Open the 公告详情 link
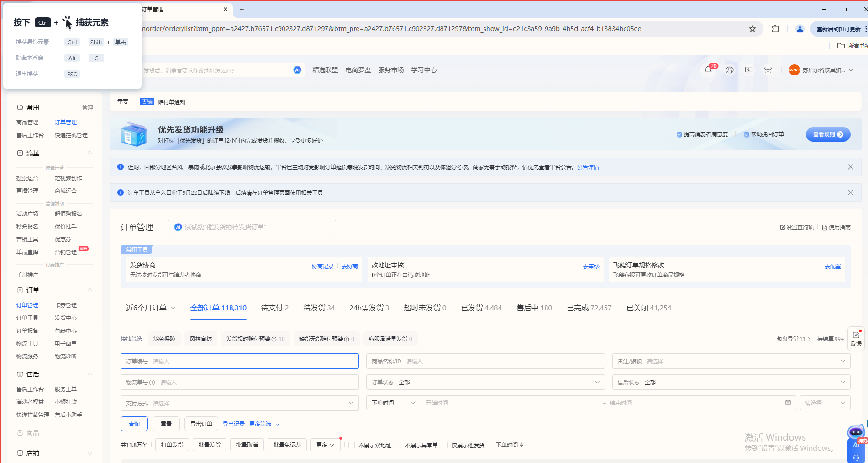The width and height of the screenshot is (868, 463). pyautogui.click(x=588, y=167)
